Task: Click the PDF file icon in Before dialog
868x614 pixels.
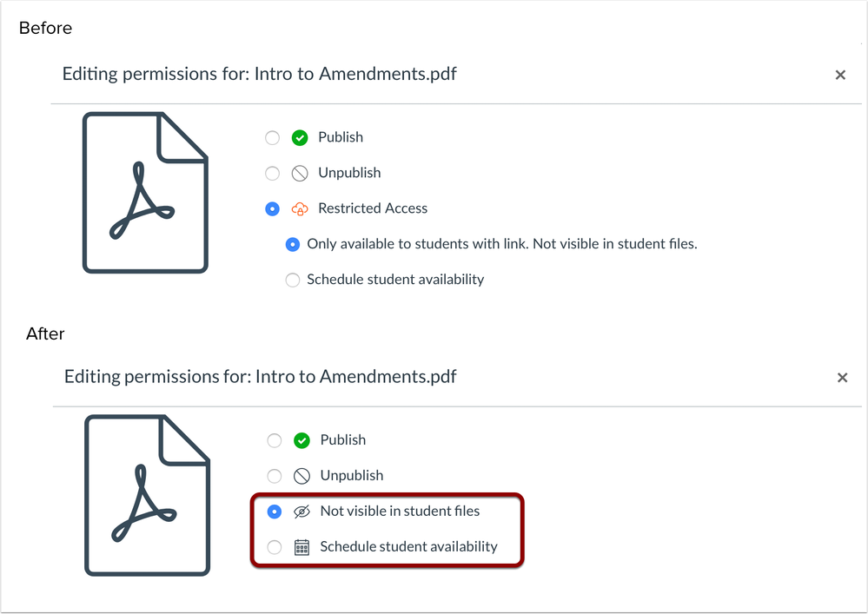Action: [x=145, y=192]
